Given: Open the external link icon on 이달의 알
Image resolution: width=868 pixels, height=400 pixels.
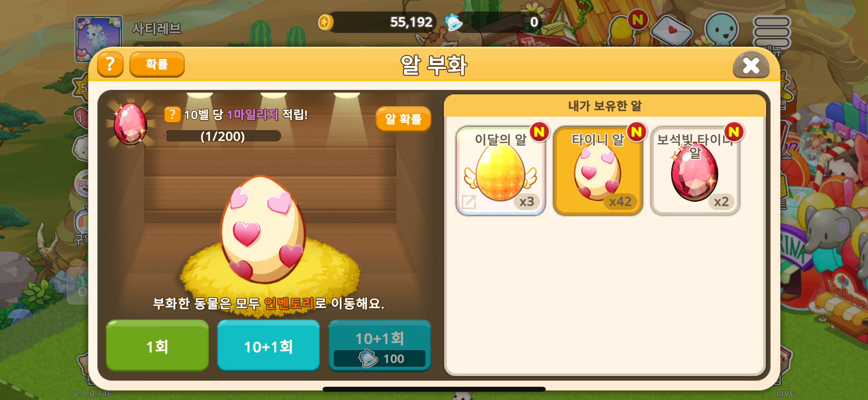Looking at the screenshot, I should coord(469,202).
